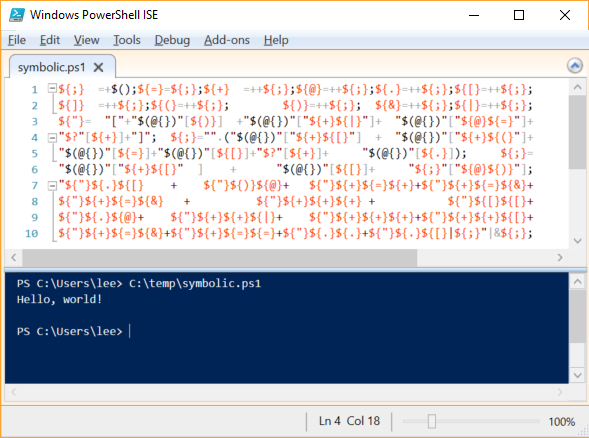Click the 100% zoom level text
The image size is (589, 438).
click(x=562, y=421)
